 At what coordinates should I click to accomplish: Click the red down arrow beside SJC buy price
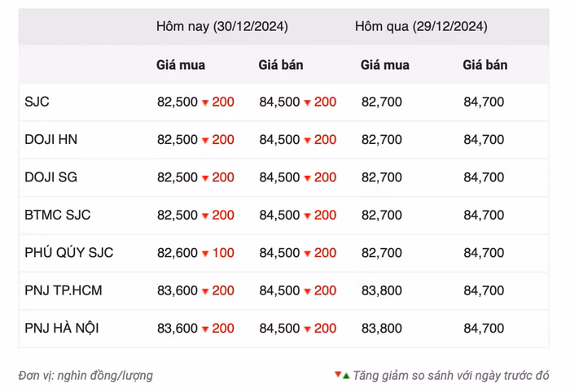(x=205, y=102)
